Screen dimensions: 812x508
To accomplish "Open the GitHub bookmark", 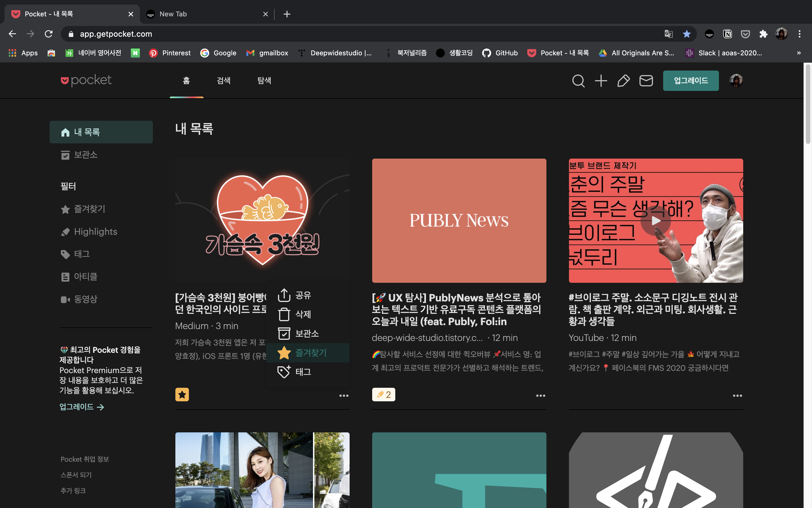I will click(500, 53).
